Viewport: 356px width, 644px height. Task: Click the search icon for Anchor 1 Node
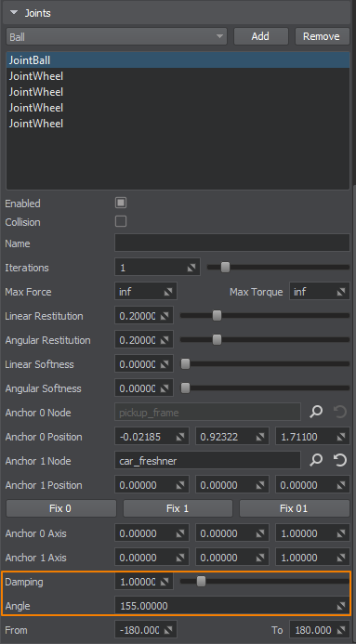(316, 461)
